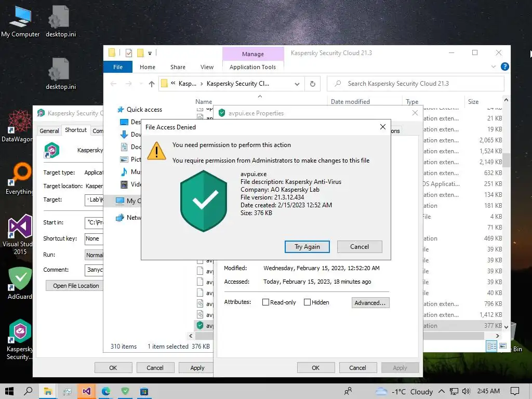Open My Computer desktop icon

pos(20,22)
